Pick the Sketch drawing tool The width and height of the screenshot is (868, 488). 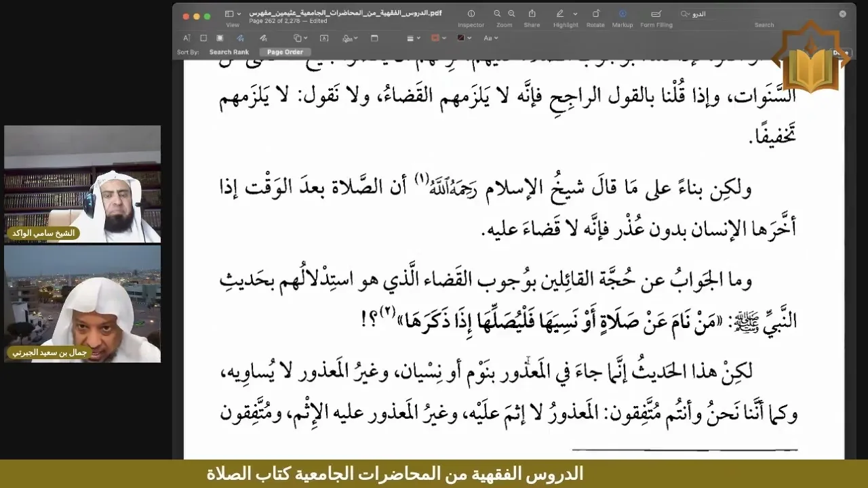pyautogui.click(x=241, y=39)
